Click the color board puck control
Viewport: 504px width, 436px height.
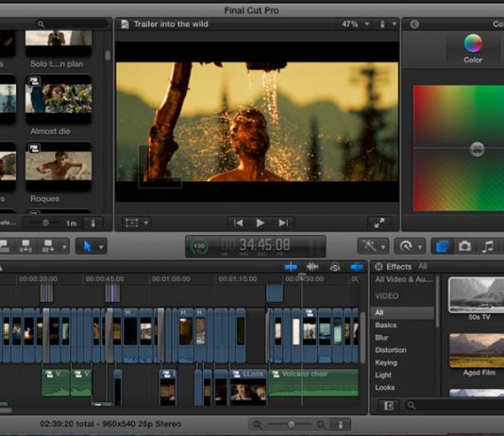[x=478, y=149]
